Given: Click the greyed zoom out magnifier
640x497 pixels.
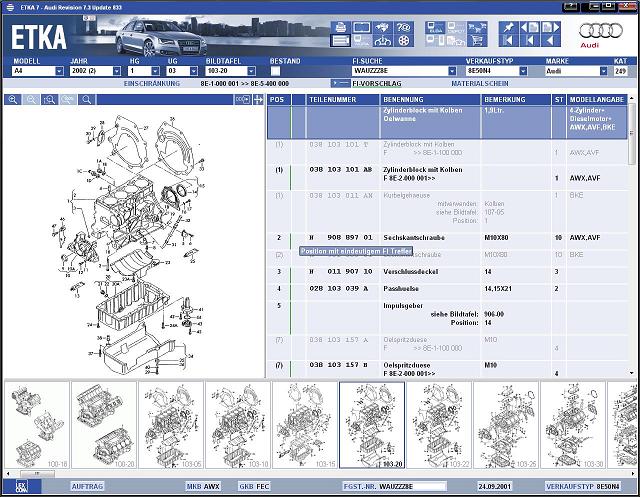Looking at the screenshot, I should click(31, 100).
